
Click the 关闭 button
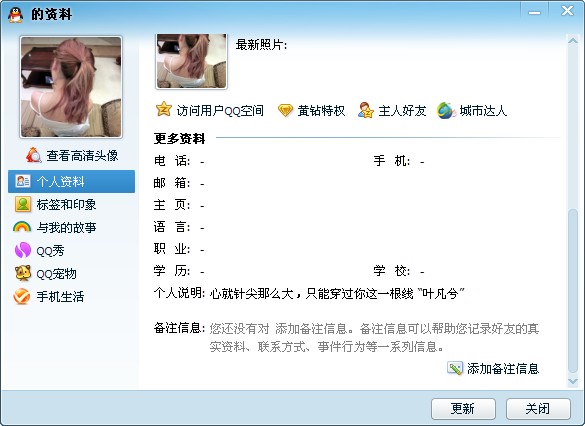[x=538, y=409]
